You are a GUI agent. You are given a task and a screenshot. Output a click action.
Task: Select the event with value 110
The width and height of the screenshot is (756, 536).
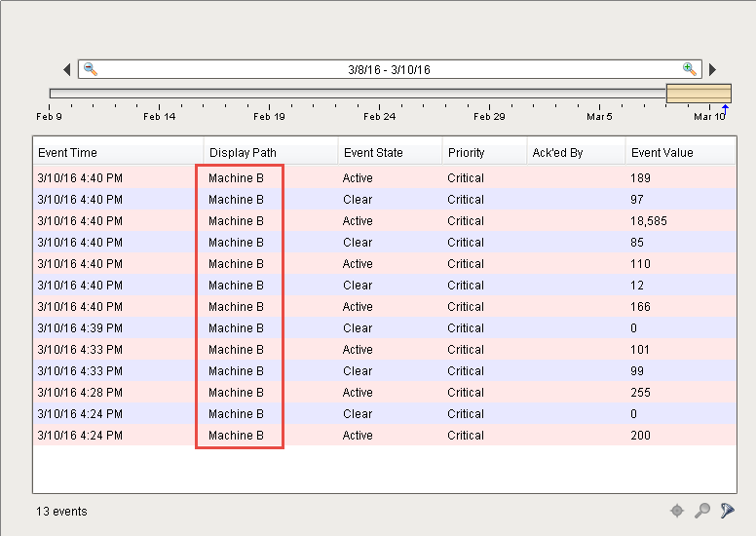click(x=385, y=264)
